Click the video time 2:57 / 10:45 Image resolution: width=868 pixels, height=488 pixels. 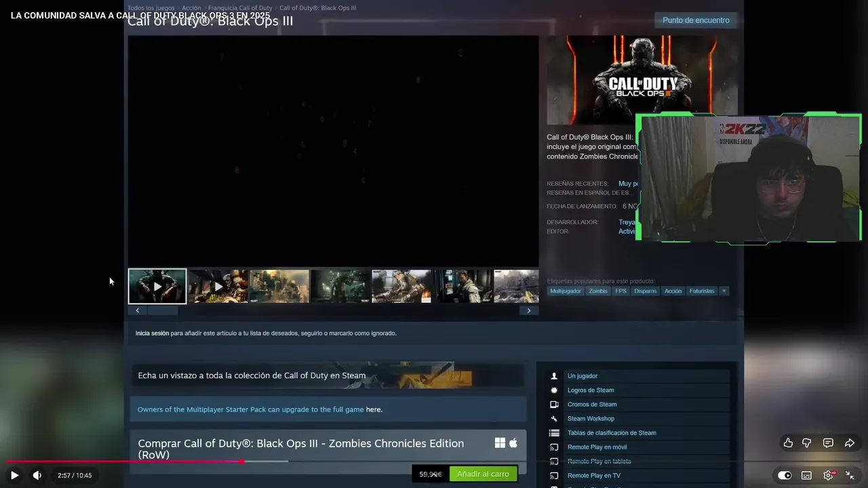pyautogui.click(x=75, y=476)
